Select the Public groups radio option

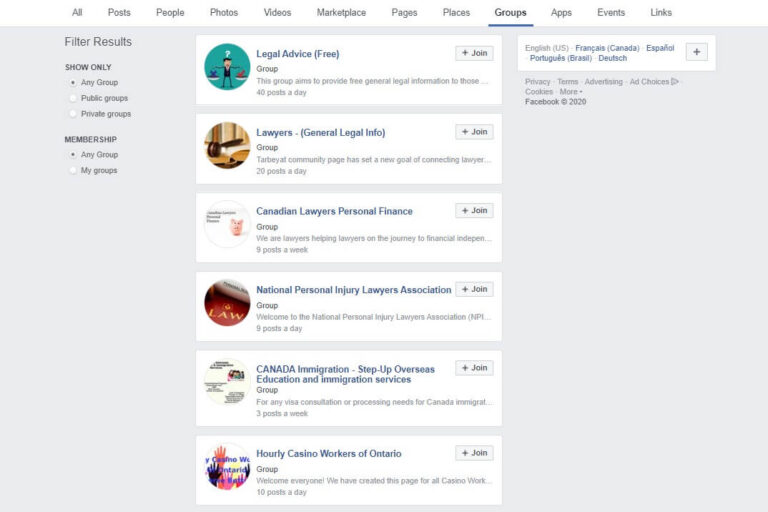click(73, 98)
